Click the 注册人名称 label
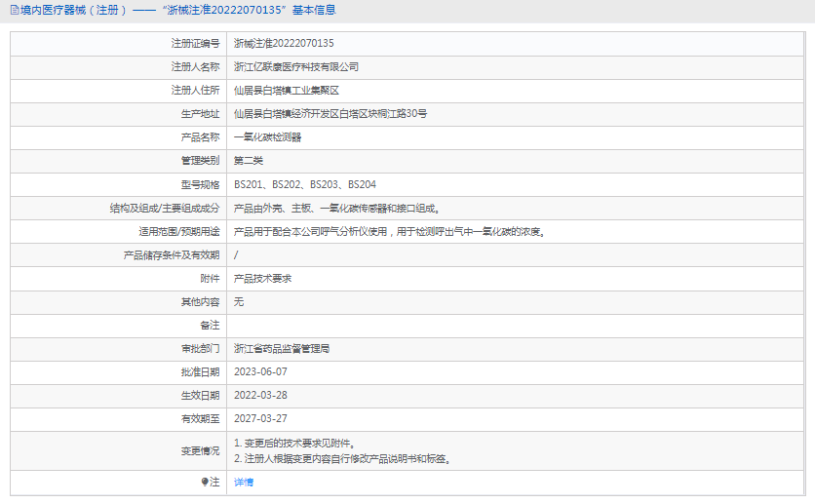Viewport: 815px width, 504px height. pyautogui.click(x=195, y=67)
